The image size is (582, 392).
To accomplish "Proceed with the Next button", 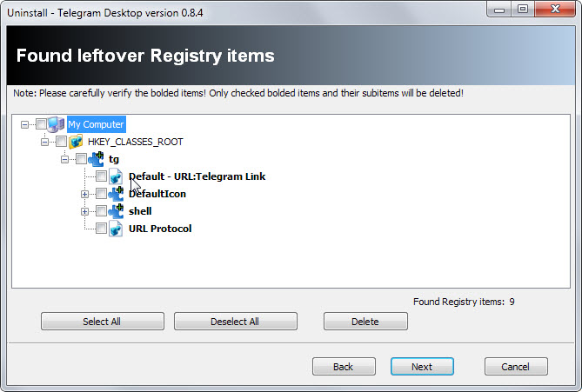I will 422,367.
